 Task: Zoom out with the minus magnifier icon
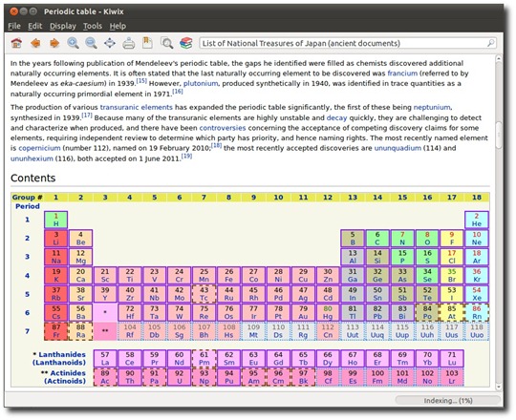click(91, 43)
